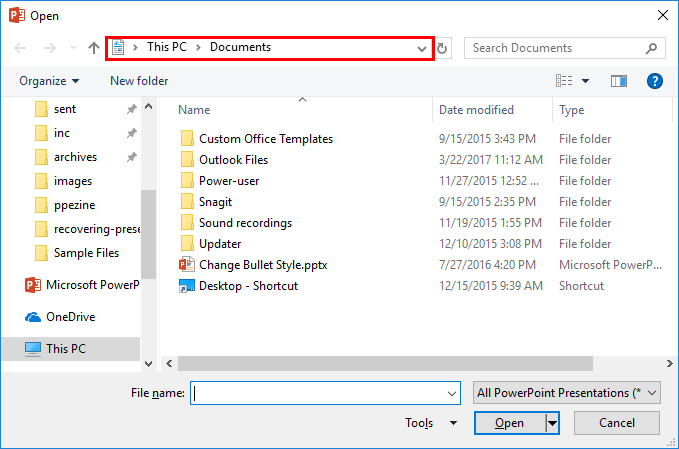Click navigation pane scroll up arrow
Image resolution: width=679 pixels, height=449 pixels.
[x=149, y=106]
